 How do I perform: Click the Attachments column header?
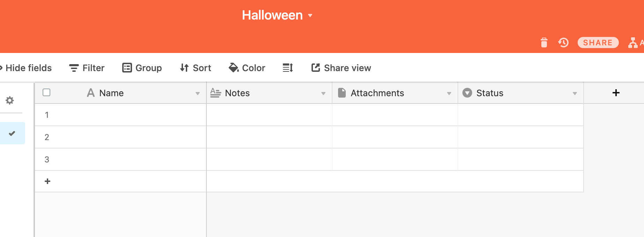point(395,93)
